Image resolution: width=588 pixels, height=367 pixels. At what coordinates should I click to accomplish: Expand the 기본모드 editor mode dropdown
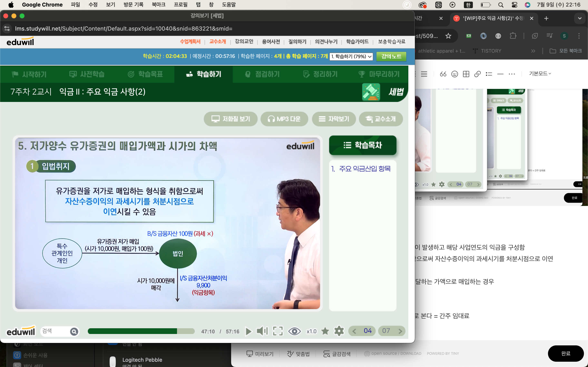[540, 74]
